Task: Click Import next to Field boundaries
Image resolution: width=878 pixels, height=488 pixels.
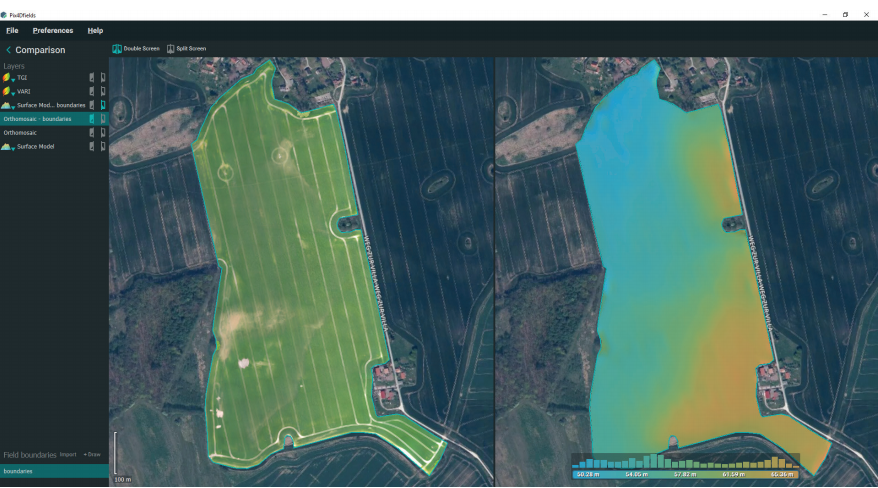Action: coord(67,454)
